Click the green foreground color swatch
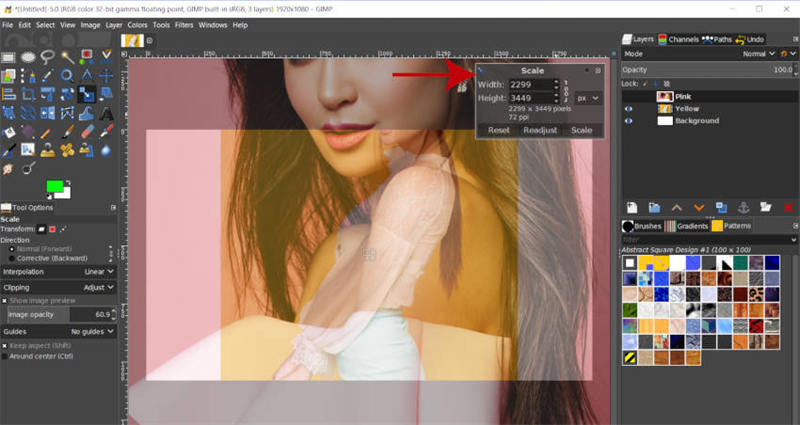The height and width of the screenshot is (425, 800). (x=55, y=186)
